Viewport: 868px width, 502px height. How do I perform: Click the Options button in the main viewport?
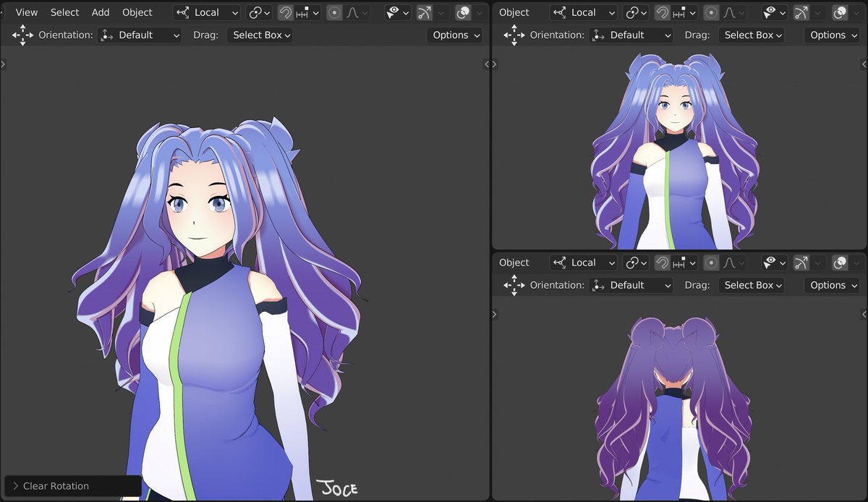(454, 35)
